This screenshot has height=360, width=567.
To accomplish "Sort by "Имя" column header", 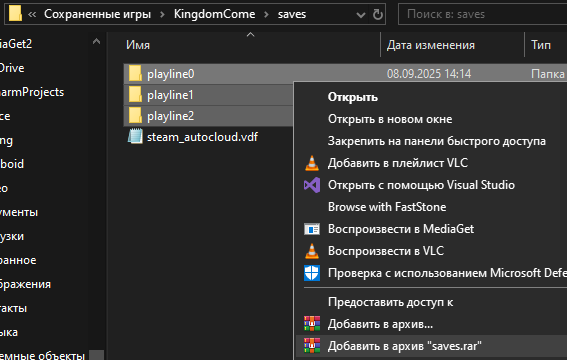I will [137, 45].
